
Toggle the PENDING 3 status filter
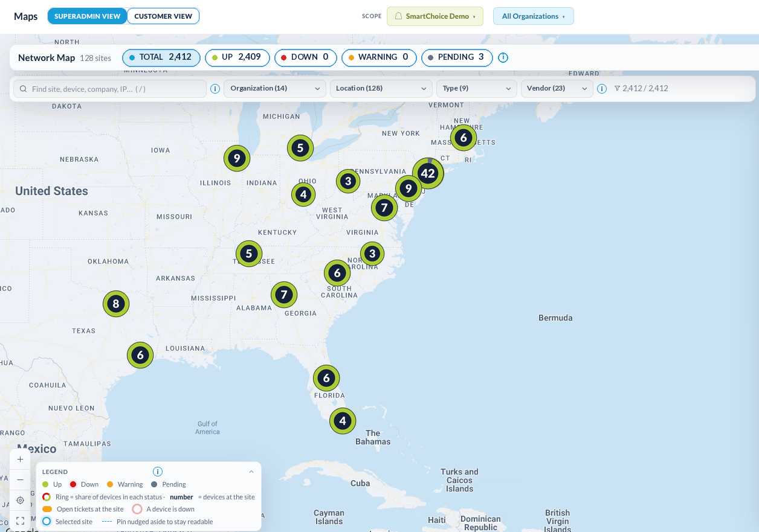click(457, 57)
